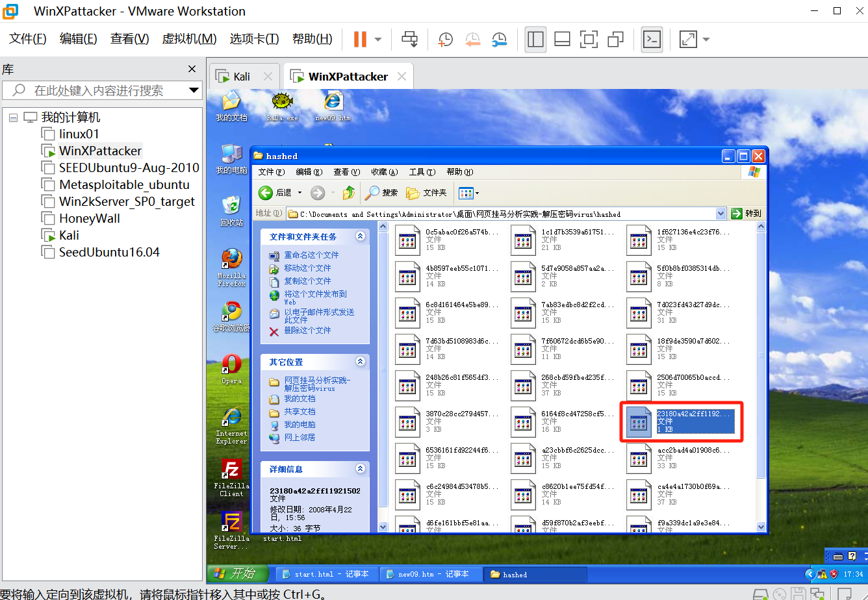
Task: Close the Kali tab
Action: tap(268, 76)
